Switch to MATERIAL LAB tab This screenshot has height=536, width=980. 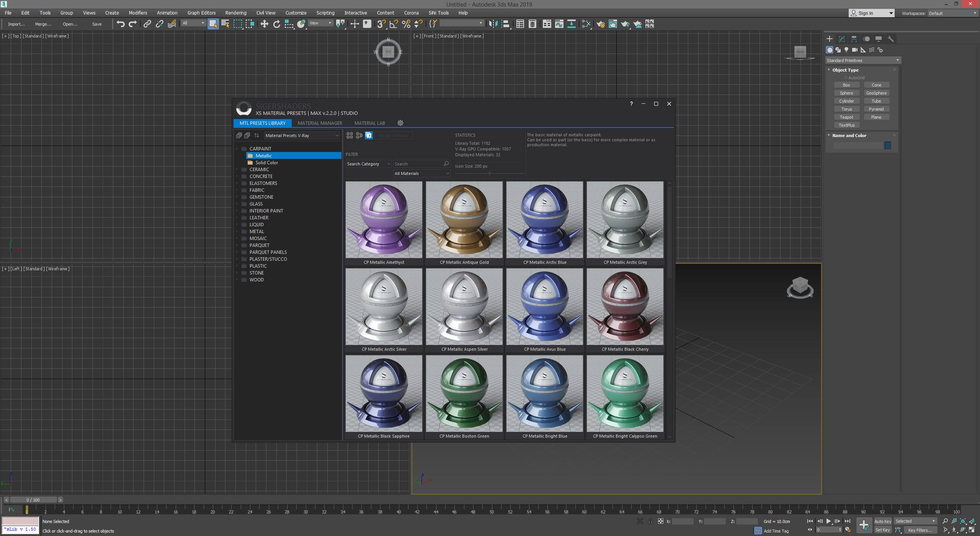click(x=370, y=123)
